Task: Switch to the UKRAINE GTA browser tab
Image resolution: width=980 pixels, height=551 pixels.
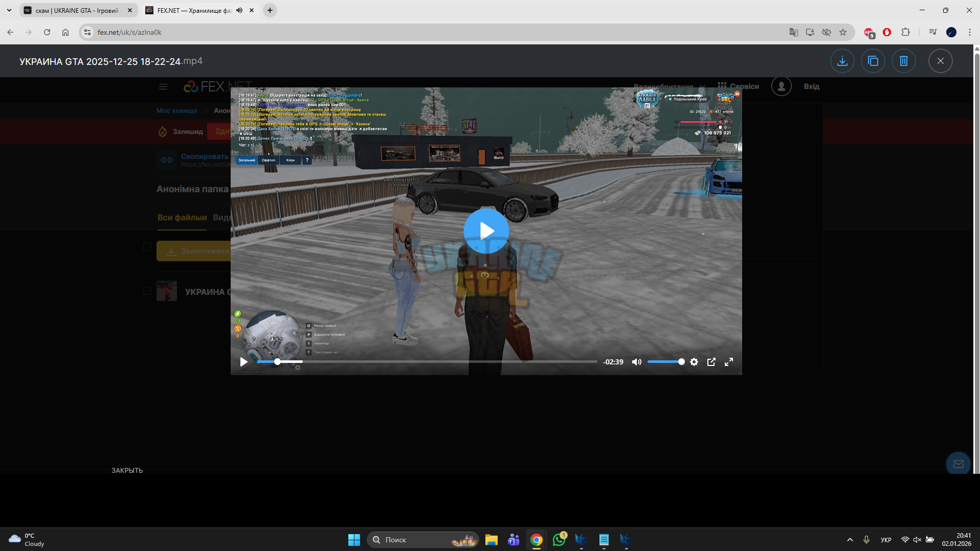Action: (78, 10)
